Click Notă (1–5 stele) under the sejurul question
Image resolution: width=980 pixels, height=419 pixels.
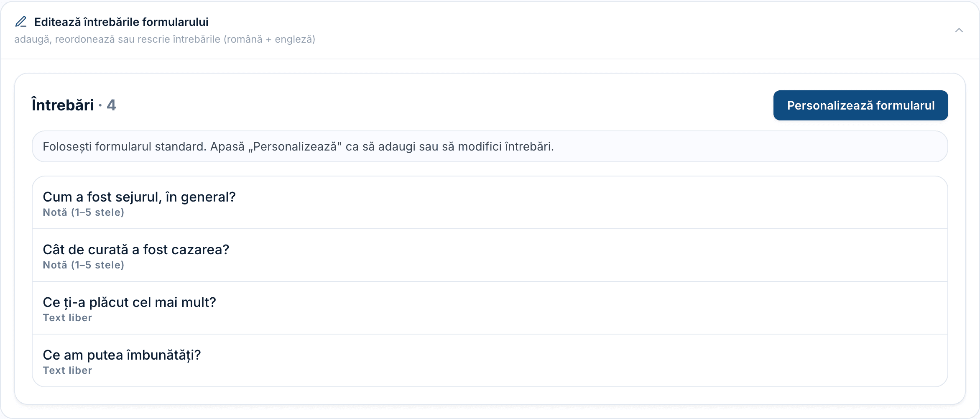pyautogui.click(x=84, y=212)
